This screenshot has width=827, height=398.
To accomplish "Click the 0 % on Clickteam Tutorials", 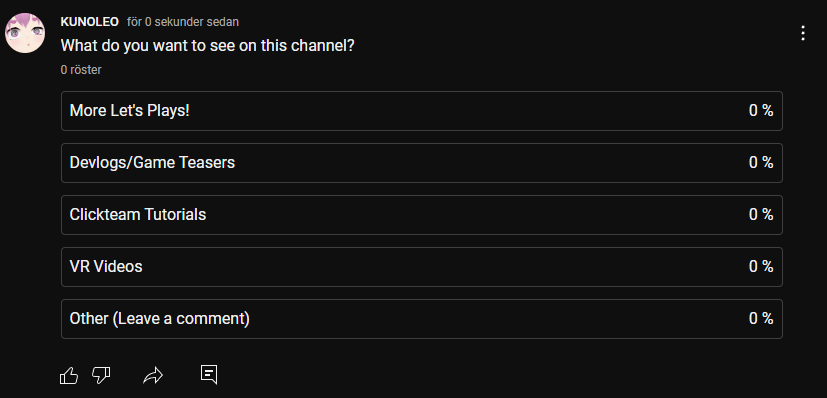I will [761, 215].
